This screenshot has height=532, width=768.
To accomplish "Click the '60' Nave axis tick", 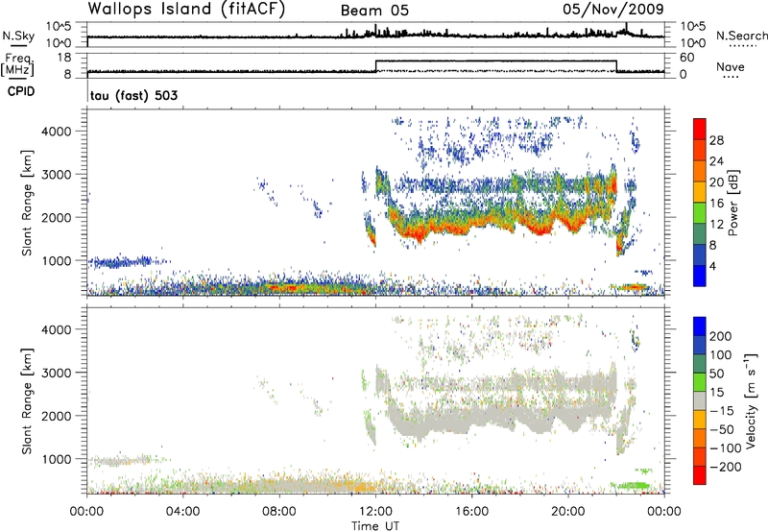I will point(686,58).
